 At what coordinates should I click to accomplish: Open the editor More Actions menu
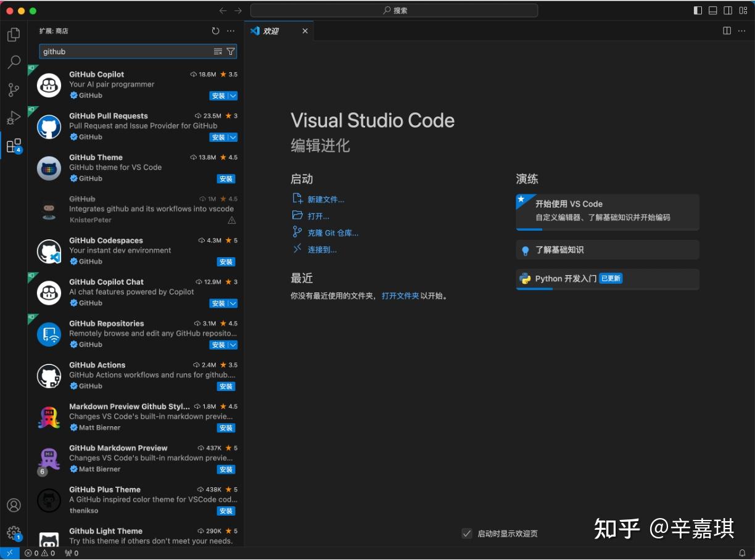pos(742,30)
